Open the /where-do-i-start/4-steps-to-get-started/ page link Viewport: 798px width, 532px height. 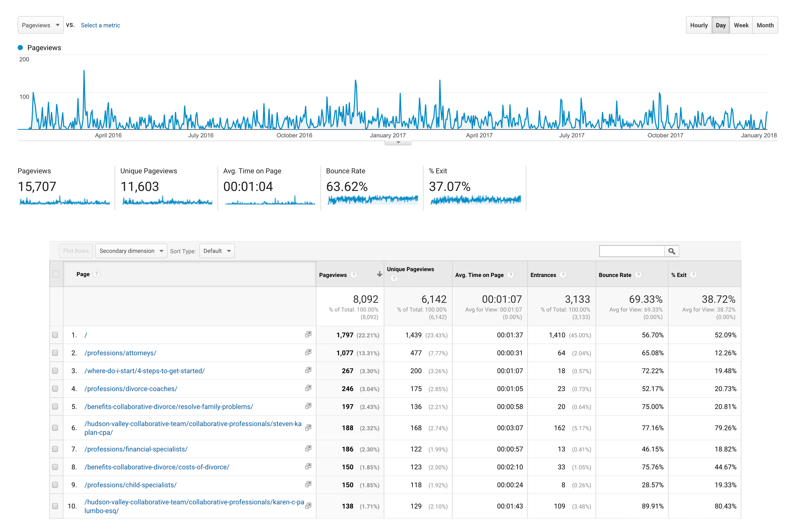144,371
